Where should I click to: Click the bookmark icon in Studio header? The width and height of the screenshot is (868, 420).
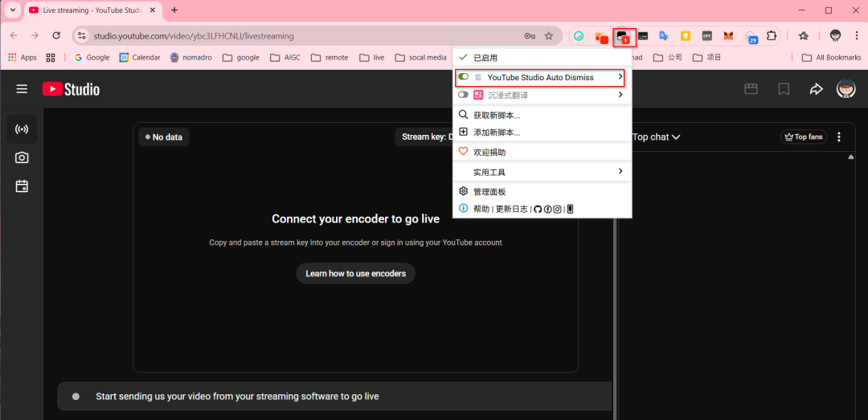784,89
